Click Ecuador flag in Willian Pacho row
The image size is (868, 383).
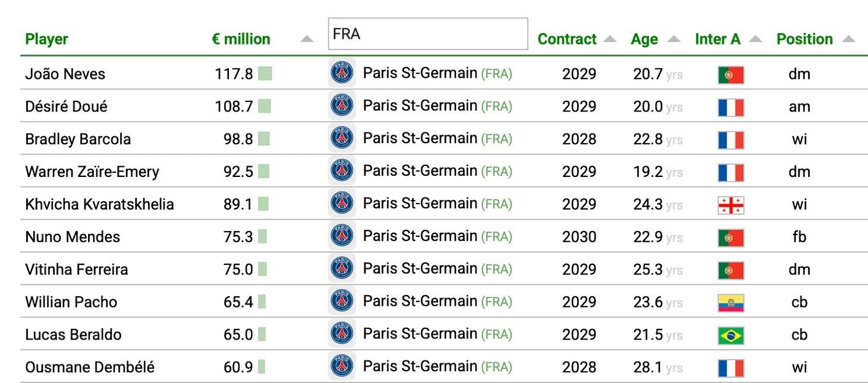[731, 303]
